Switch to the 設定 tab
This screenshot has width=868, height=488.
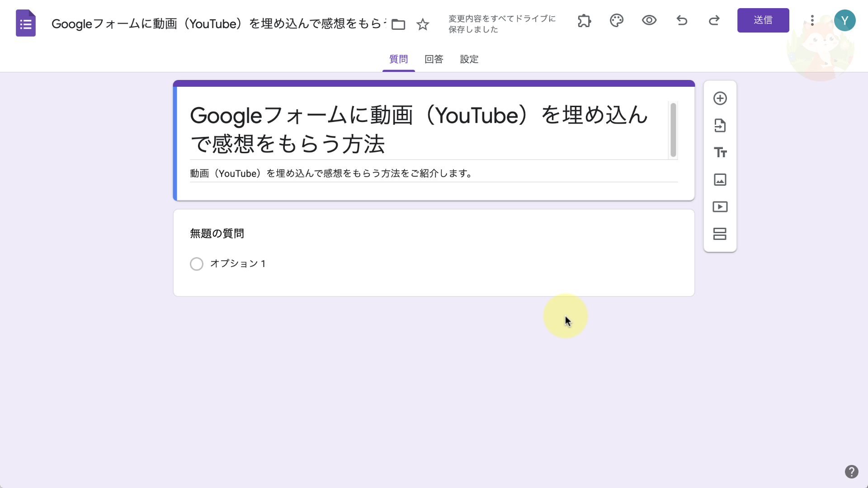[x=470, y=58]
